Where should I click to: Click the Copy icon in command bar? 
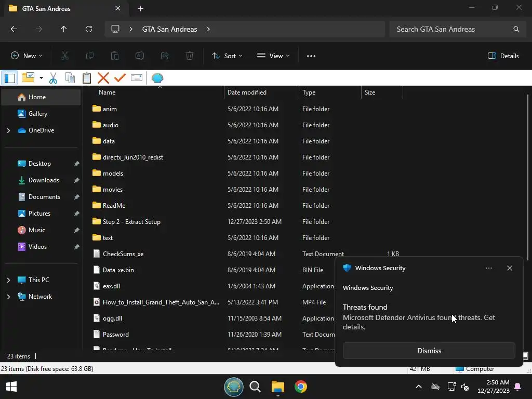point(90,56)
